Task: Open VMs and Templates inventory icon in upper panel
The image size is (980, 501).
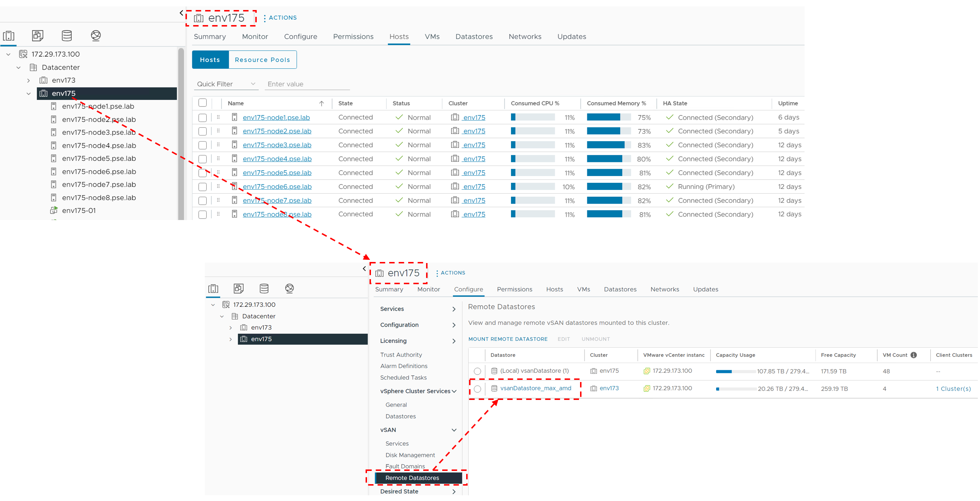Action: 38,36
